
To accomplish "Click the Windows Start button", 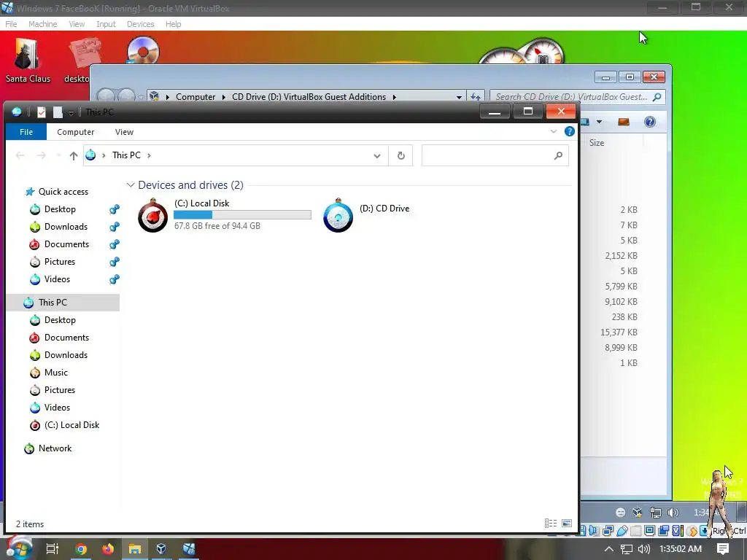I will tap(18, 548).
